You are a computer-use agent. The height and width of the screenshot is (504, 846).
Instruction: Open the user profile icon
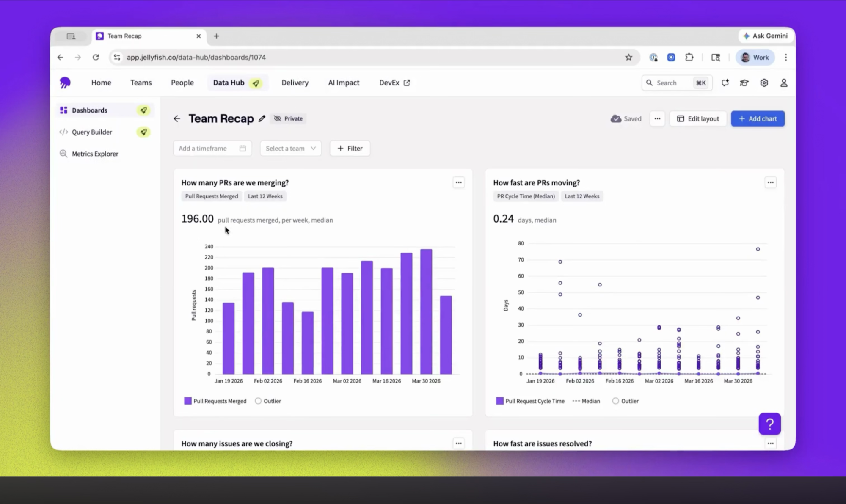(x=784, y=83)
